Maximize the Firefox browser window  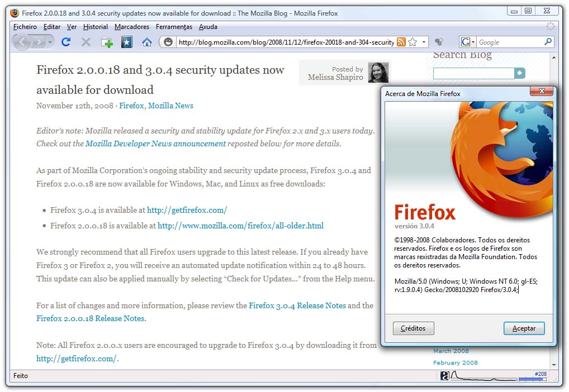pos(528,11)
